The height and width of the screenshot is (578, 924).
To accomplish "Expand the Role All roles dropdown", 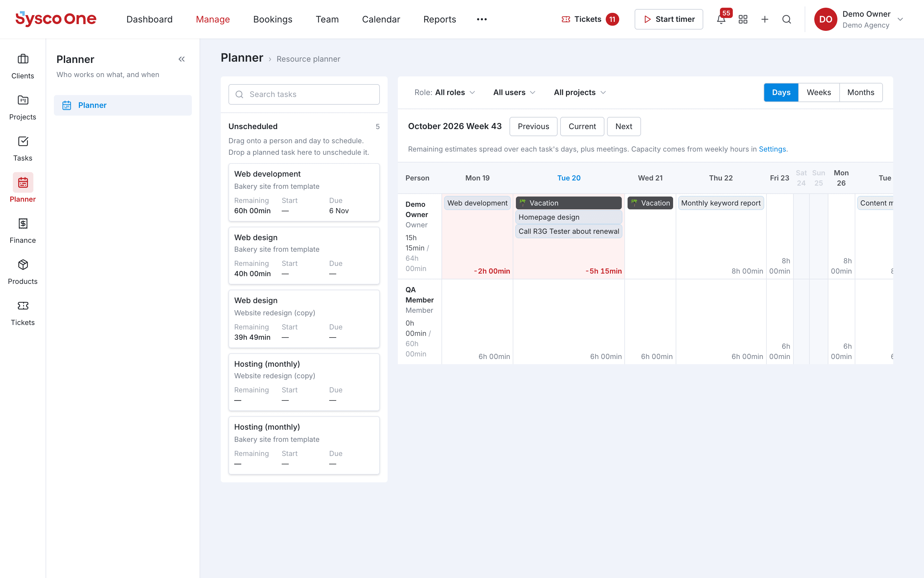I will [445, 92].
